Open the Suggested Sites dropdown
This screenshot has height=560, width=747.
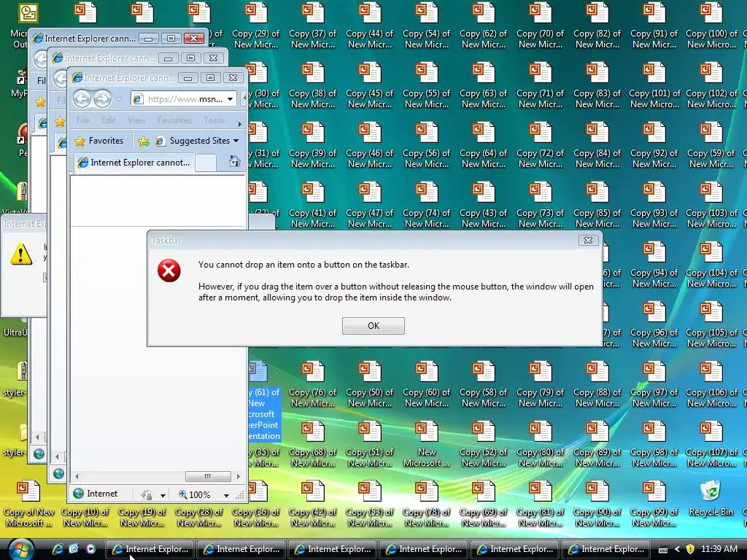(x=204, y=141)
